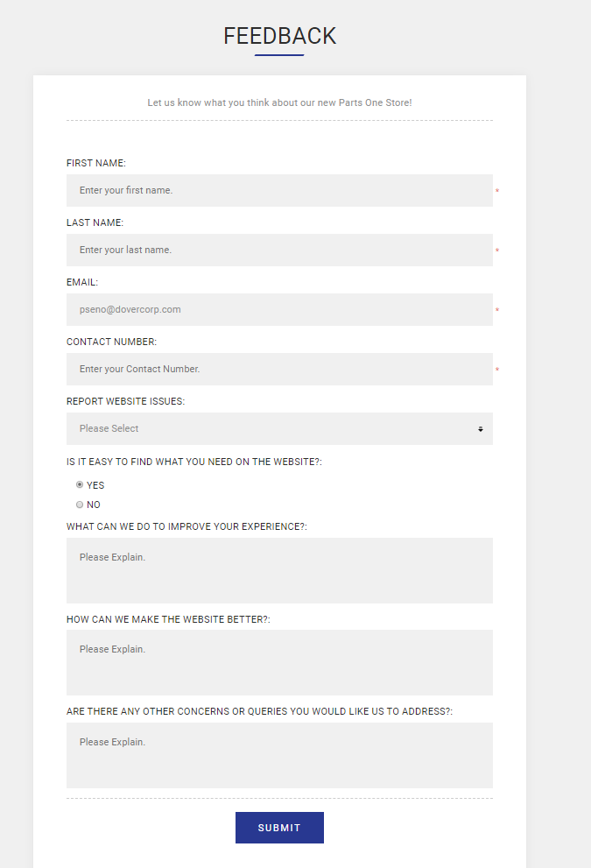Click the FIRST NAME field label
Image resolution: width=591 pixels, height=868 pixels.
click(x=96, y=163)
